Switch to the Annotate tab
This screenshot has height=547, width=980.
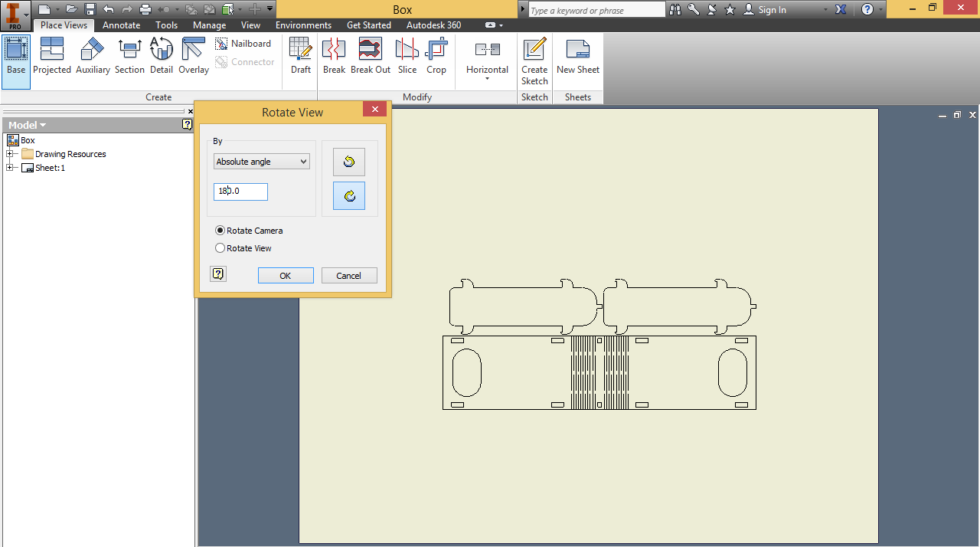click(120, 25)
